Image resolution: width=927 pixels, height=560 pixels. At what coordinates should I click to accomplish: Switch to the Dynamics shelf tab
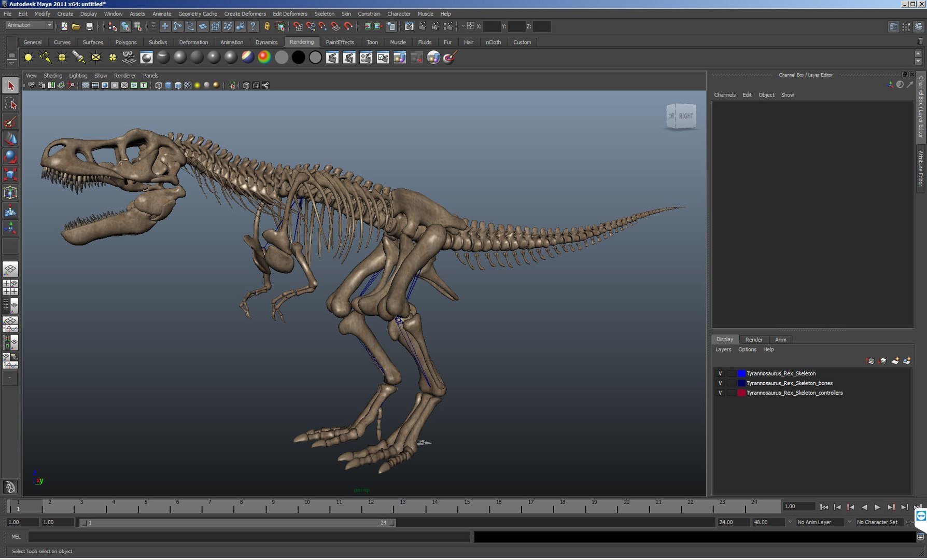(x=266, y=43)
